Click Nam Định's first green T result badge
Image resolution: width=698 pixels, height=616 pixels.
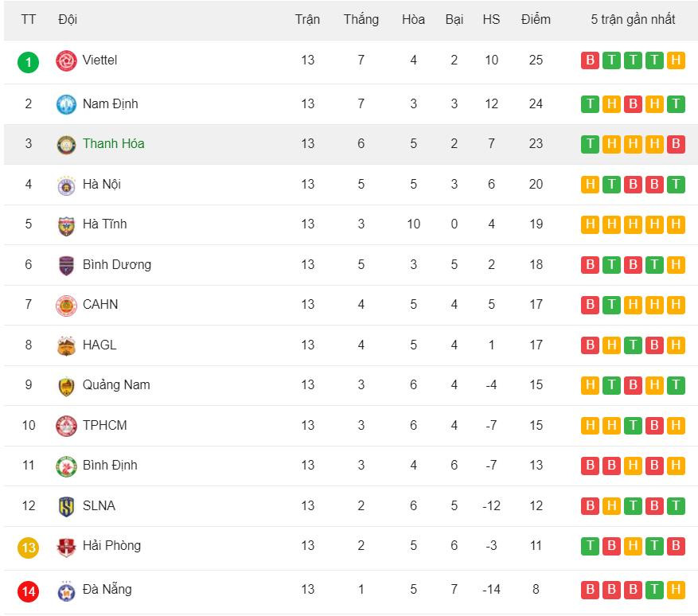point(590,103)
